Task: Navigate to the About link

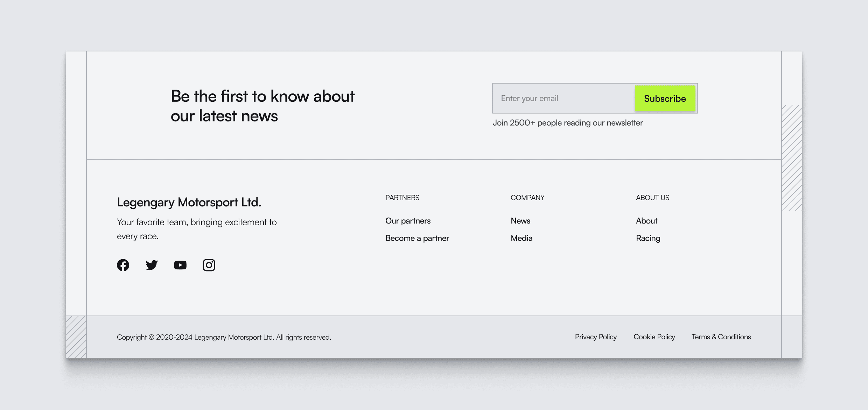Action: (646, 221)
